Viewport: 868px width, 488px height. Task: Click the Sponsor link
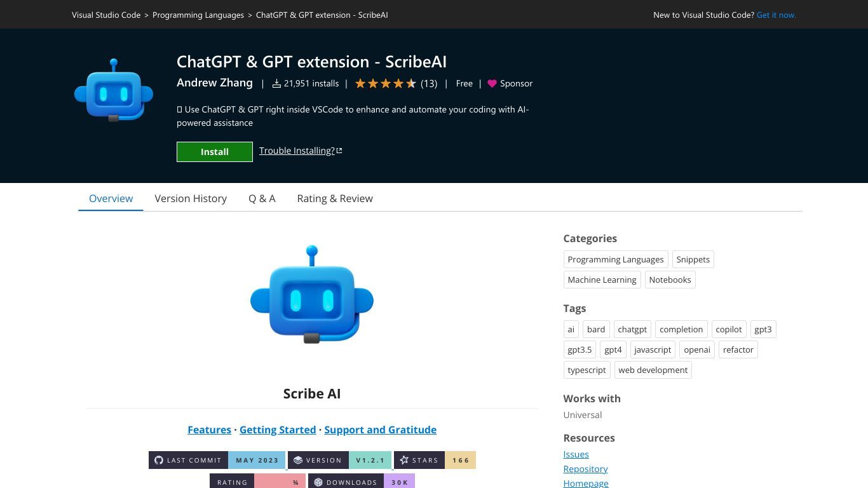point(516,83)
